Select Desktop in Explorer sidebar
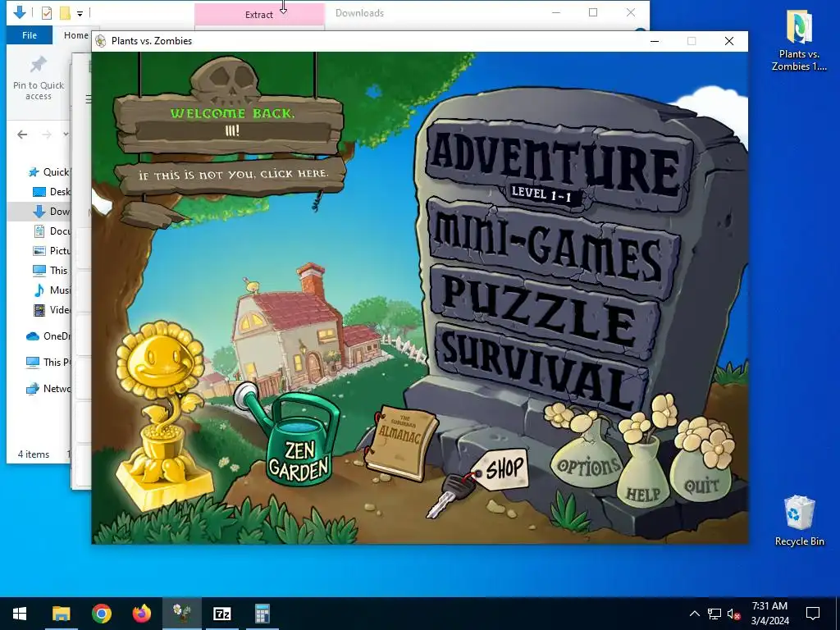 (x=51, y=192)
